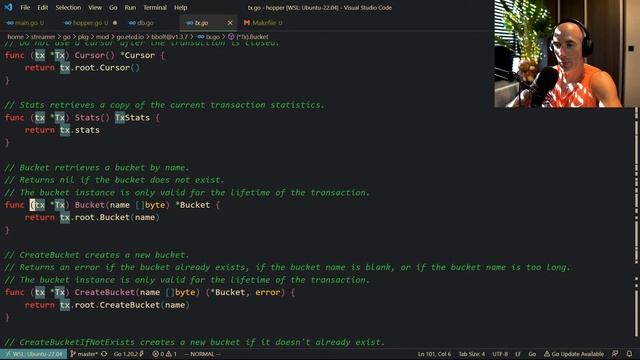Click the unsaved dot on hopper.go tab
Image resolution: width=640 pixels, height=360 pixels.
(115, 23)
